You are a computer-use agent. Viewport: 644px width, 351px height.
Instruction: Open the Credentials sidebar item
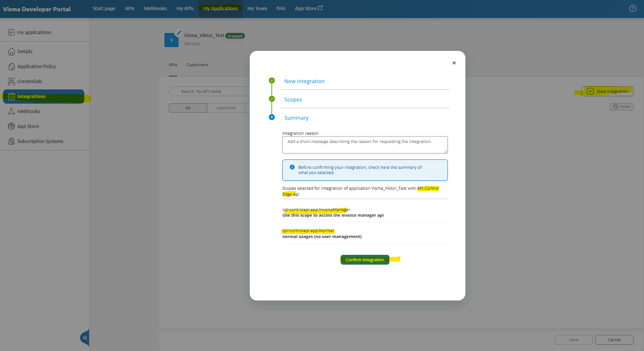[30, 82]
